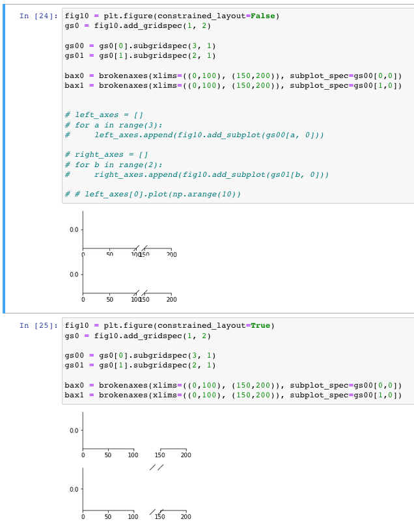Select the upper plot in cell 24 output
This screenshot has width=414, height=532.
pos(123,234)
